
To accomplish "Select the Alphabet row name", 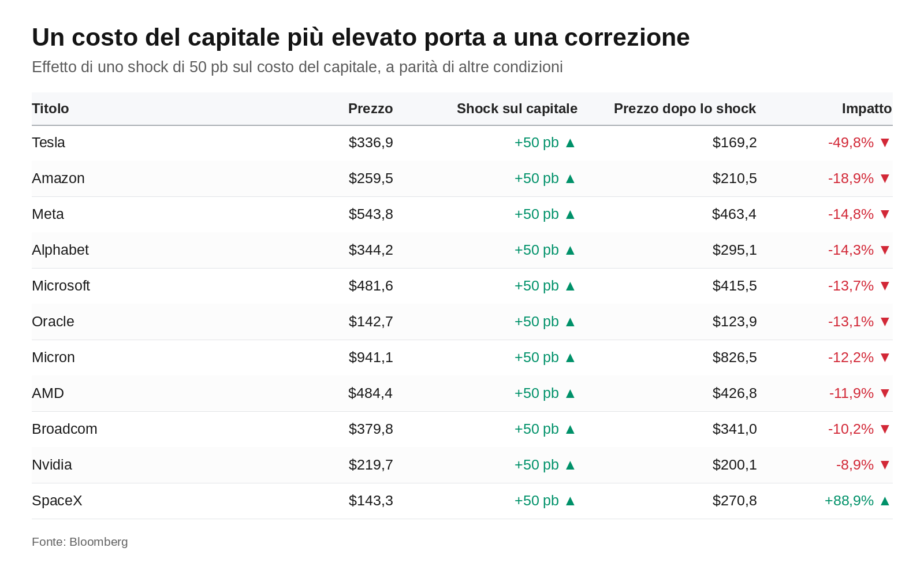I will pyautogui.click(x=60, y=250).
